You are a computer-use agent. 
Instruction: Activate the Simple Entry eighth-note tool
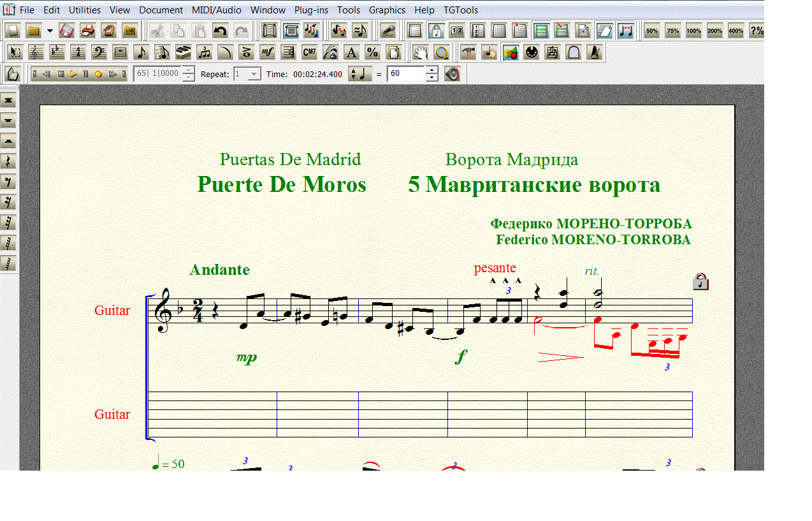[140, 52]
